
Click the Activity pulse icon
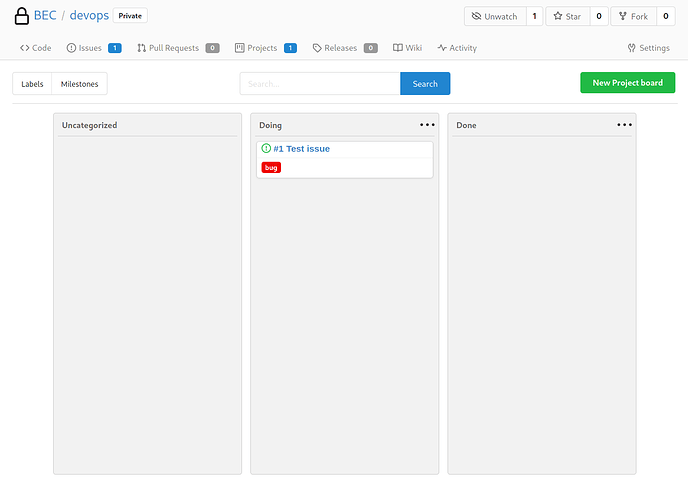[x=442, y=48]
